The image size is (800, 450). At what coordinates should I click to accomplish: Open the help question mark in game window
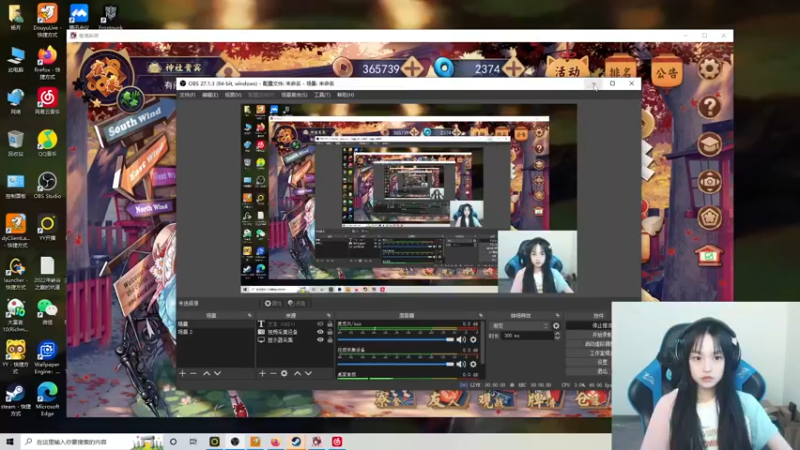pos(709,107)
